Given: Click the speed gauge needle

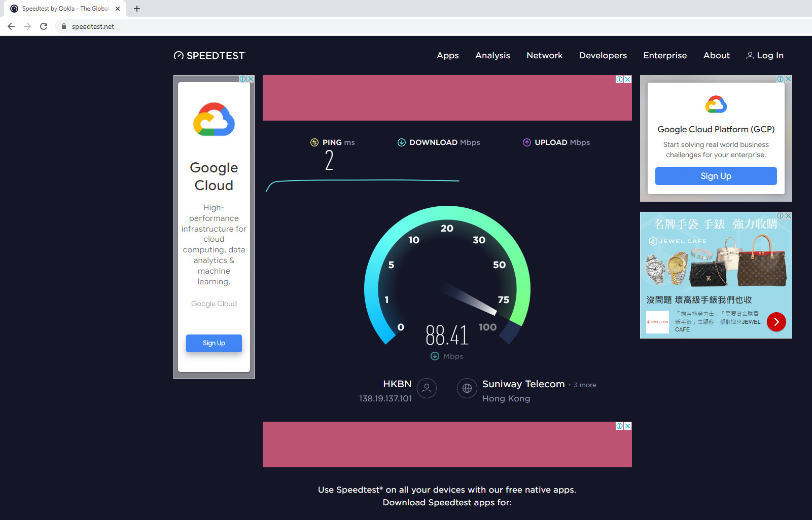Looking at the screenshot, I should click(x=469, y=299).
